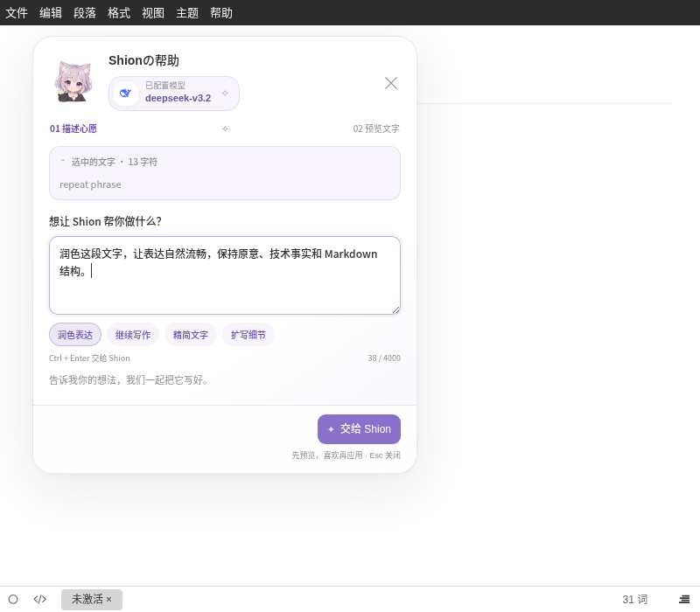Collapse the 选中的文字 section chevron

[x=63, y=161]
